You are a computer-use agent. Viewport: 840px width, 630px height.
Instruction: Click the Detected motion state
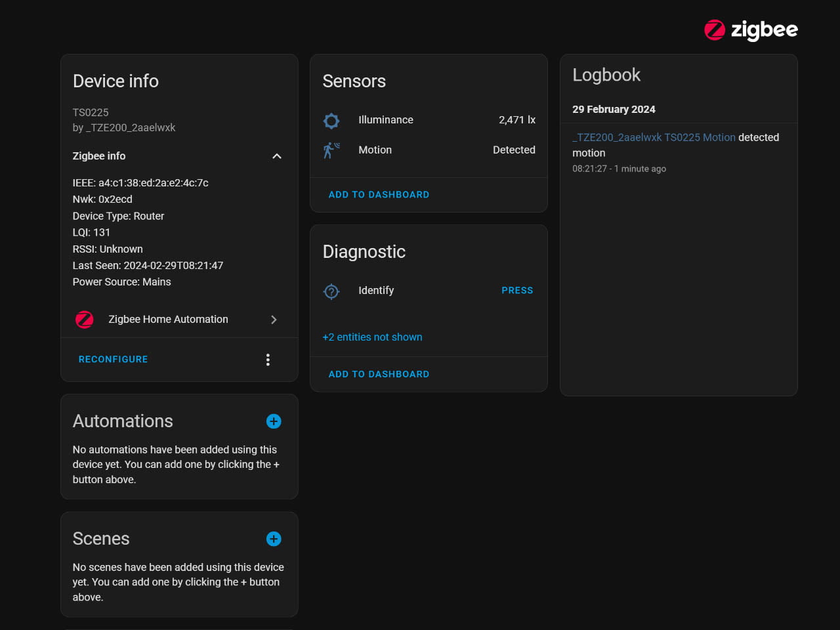tap(514, 150)
